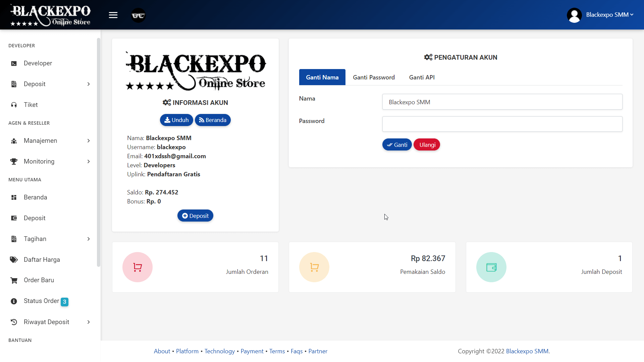Screen dimensions: 644x362
Task: Click the Password input field
Action: (502, 124)
